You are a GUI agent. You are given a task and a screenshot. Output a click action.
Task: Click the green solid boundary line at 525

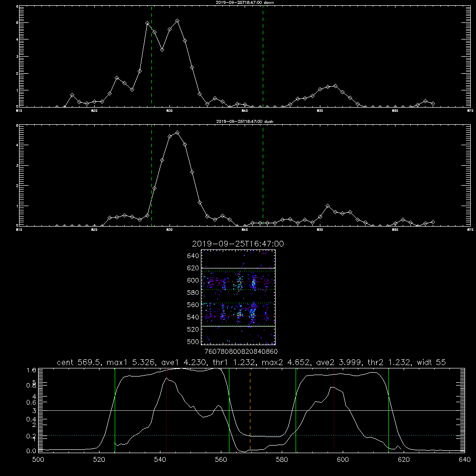[x=115, y=410]
